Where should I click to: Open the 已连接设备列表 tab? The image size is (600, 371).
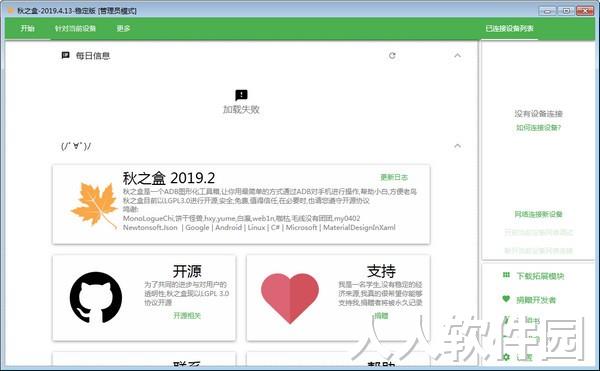point(509,28)
